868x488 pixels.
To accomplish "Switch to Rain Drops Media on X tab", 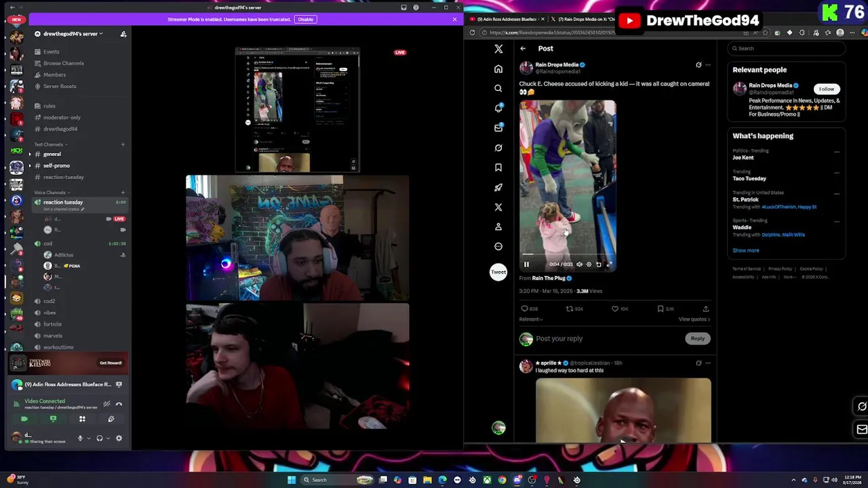I will click(x=583, y=19).
